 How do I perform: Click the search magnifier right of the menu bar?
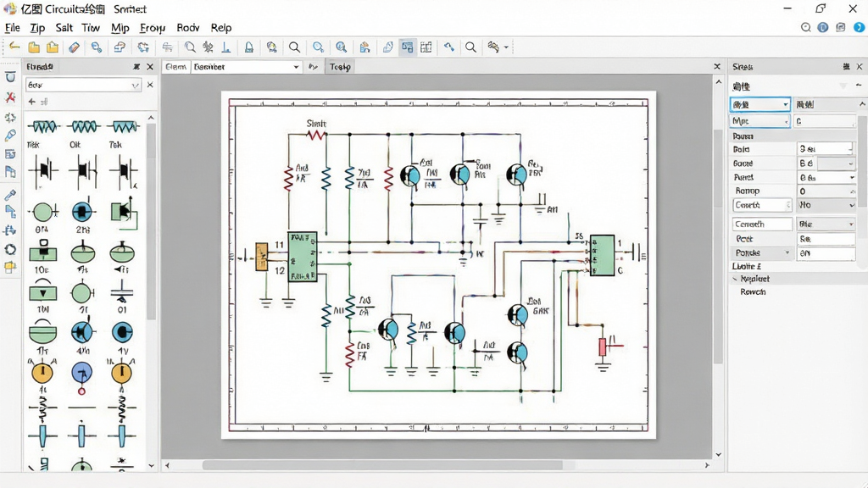pos(805,28)
